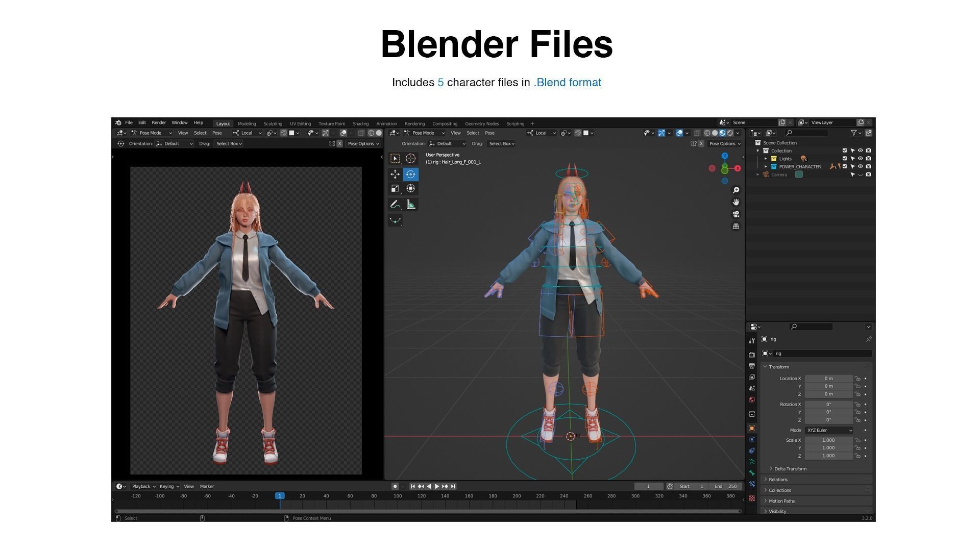980x551 pixels.
Task: Open Pose Options in right viewport
Action: (723, 144)
